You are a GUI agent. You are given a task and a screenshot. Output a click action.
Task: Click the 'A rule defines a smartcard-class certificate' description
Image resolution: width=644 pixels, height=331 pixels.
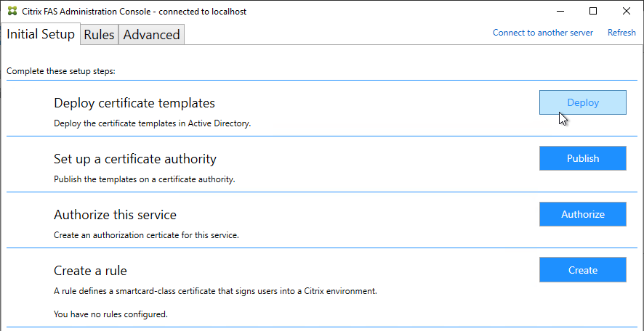(215, 292)
